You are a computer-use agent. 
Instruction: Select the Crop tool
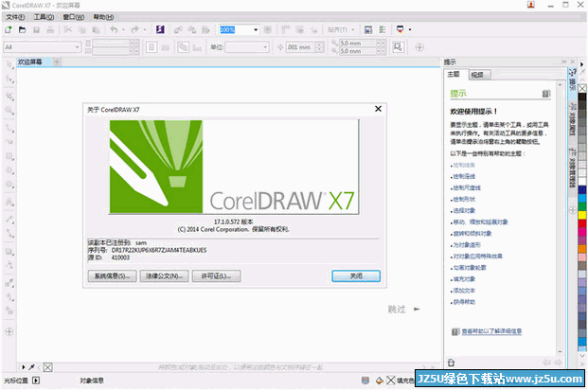pos(9,97)
